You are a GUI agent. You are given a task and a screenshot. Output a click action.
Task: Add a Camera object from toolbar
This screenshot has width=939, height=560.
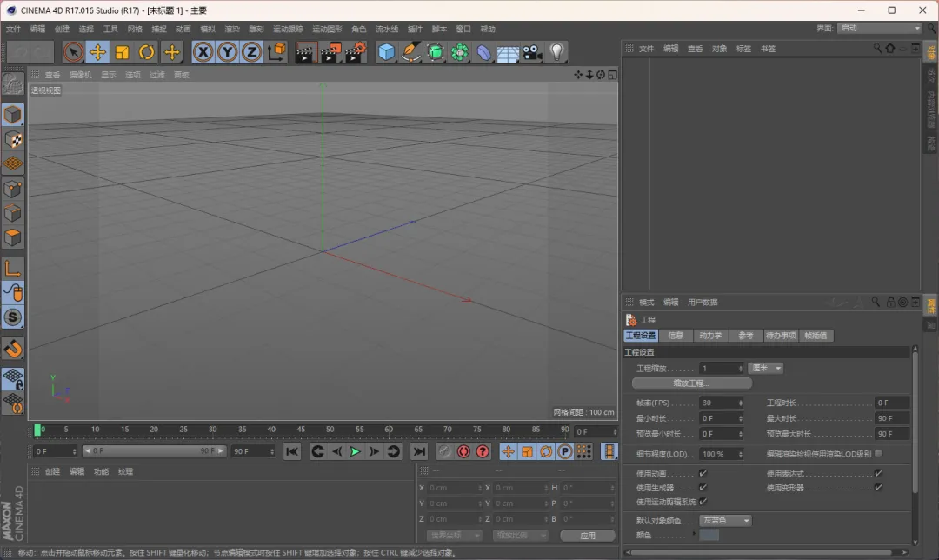click(x=533, y=52)
